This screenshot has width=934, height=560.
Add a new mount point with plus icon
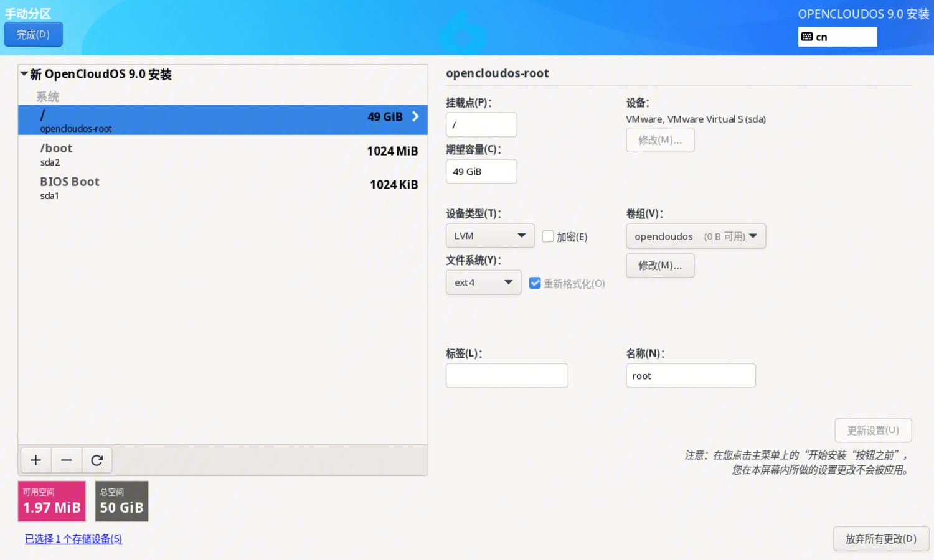[35, 460]
